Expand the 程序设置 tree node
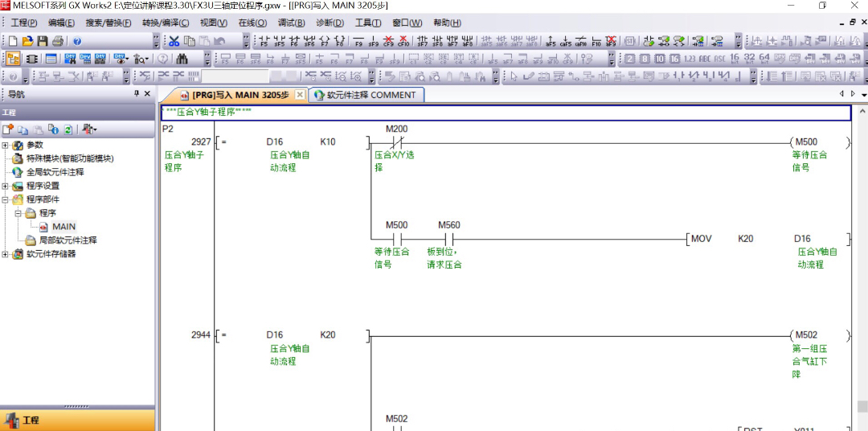Viewport: 868px width, 431px height. [6, 186]
